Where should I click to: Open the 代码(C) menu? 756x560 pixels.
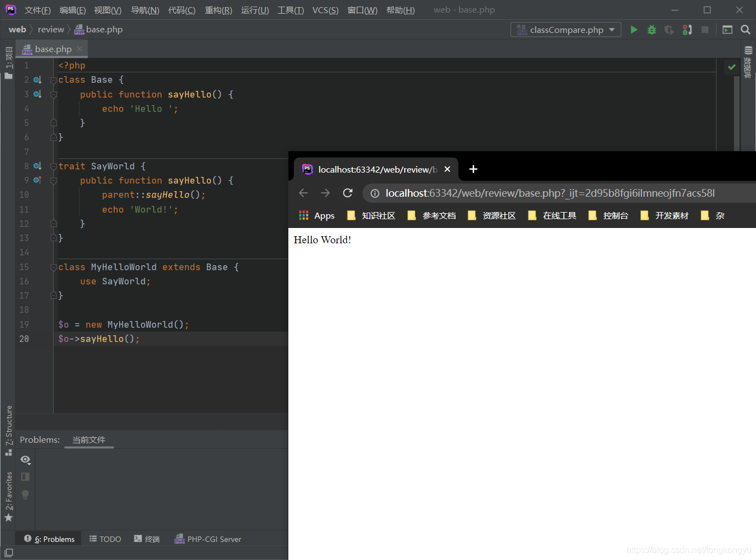coord(181,10)
